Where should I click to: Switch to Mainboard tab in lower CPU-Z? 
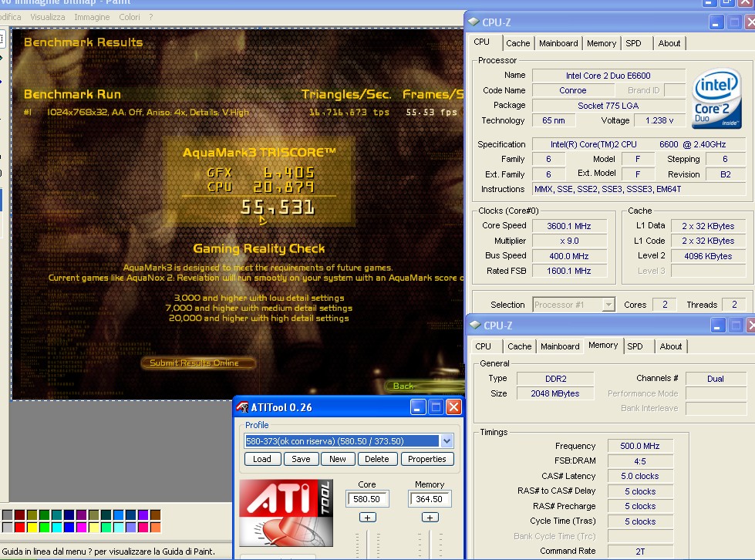point(560,346)
